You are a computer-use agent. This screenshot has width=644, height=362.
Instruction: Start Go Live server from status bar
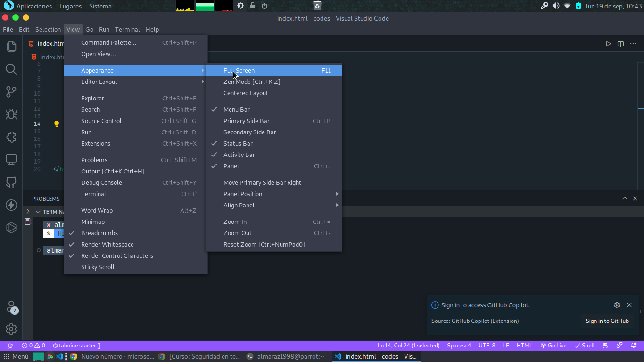(553, 346)
